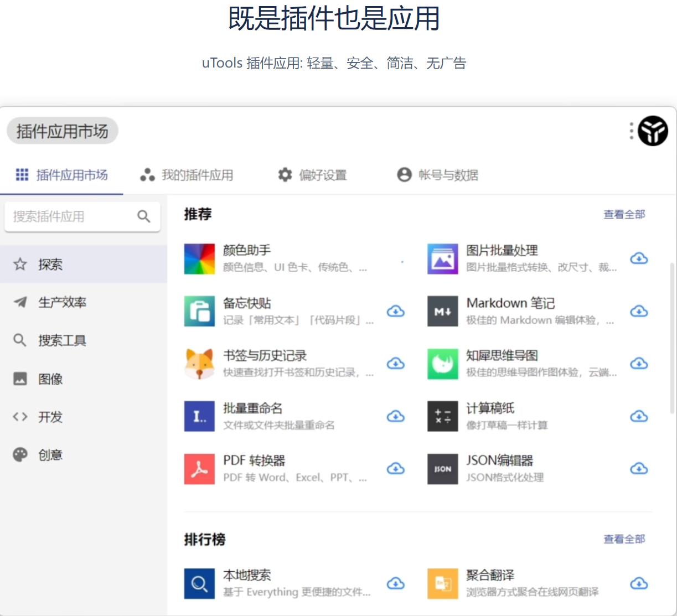The height and width of the screenshot is (616, 677).
Task: Click the Markdown 笔记 plugin icon
Action: [x=442, y=311]
